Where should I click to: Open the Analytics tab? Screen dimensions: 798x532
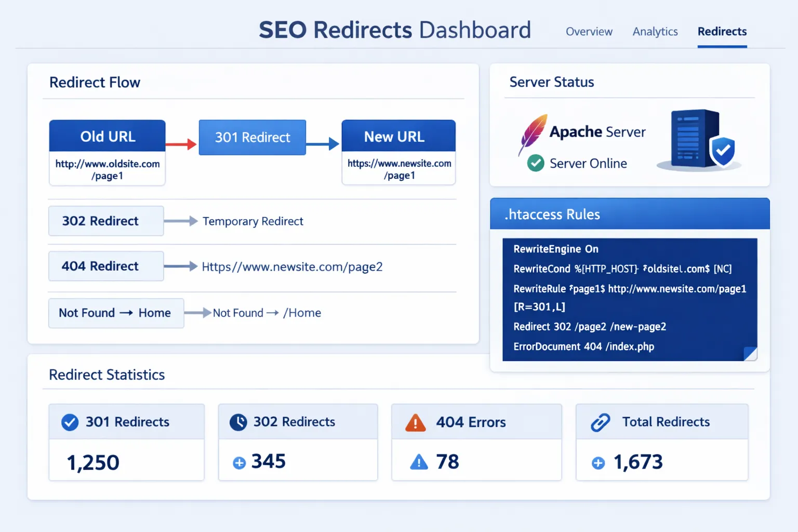[x=655, y=32]
